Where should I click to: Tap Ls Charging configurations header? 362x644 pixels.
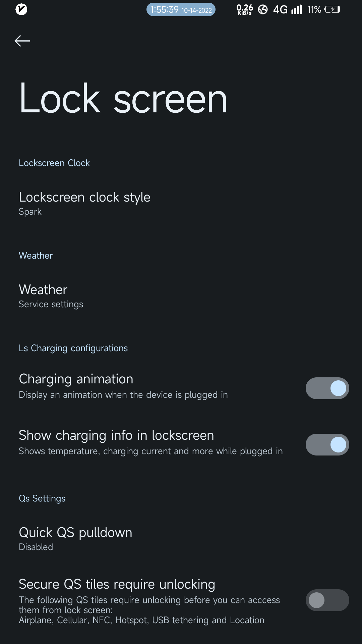coord(73,348)
